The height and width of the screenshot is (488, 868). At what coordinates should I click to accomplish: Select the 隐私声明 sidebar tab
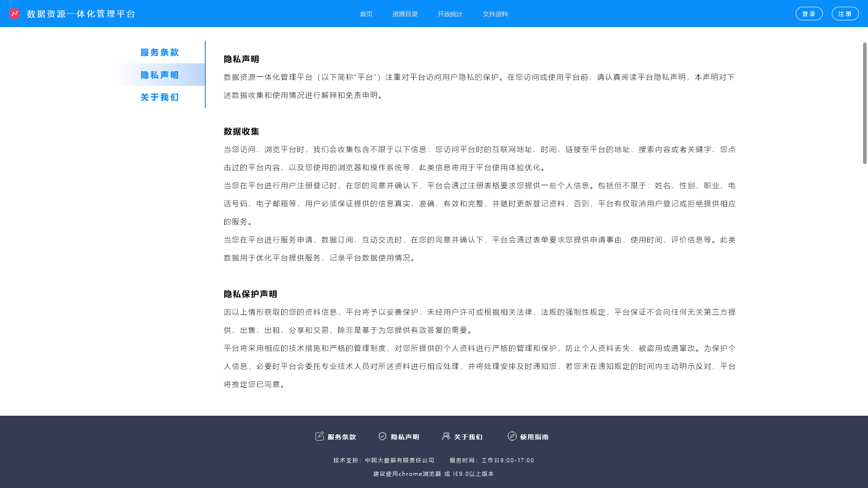(x=160, y=75)
